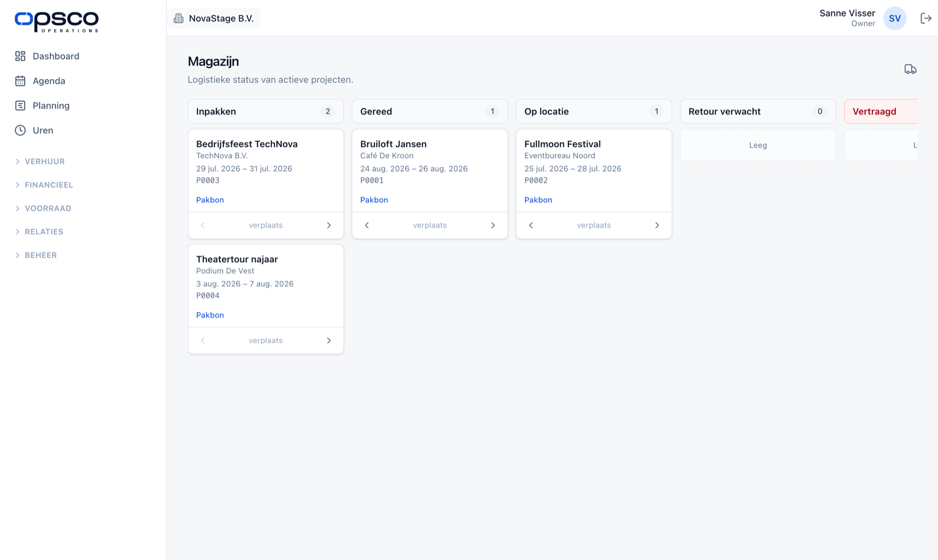Click project code P0004
This screenshot has height=560, width=938.
coord(208,296)
